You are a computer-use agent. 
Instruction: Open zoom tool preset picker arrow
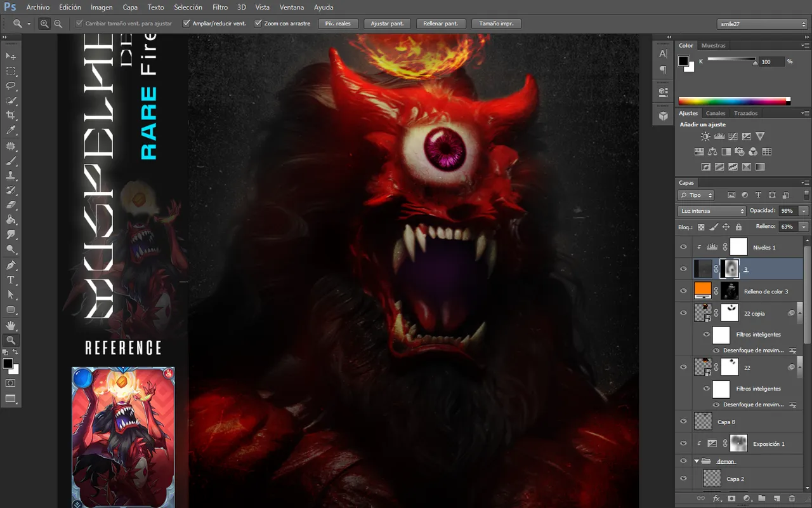pyautogui.click(x=29, y=24)
